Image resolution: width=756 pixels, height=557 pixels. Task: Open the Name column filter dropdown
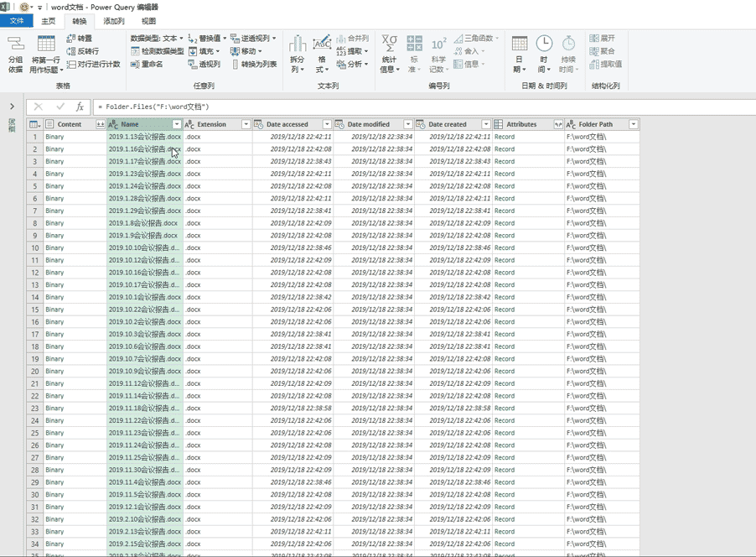tap(177, 124)
